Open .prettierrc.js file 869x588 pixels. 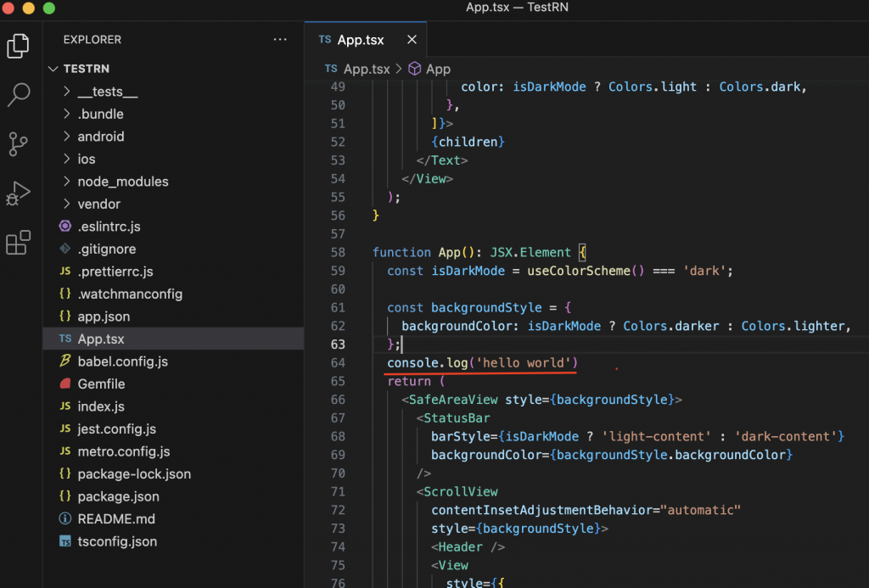coord(173,272)
